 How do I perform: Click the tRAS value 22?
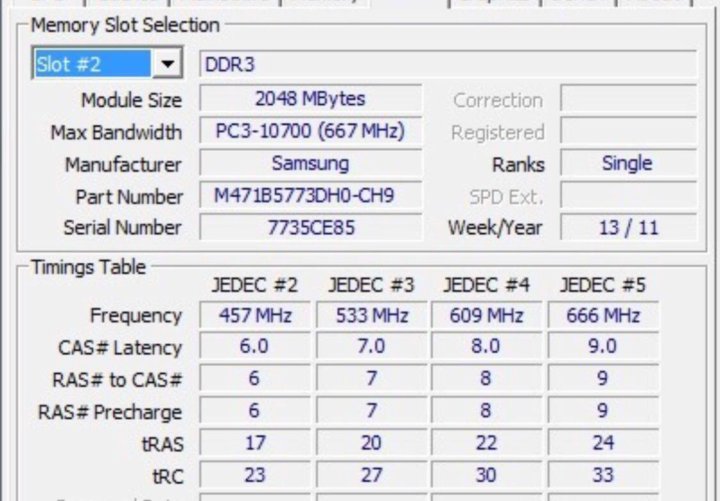pyautogui.click(x=487, y=443)
